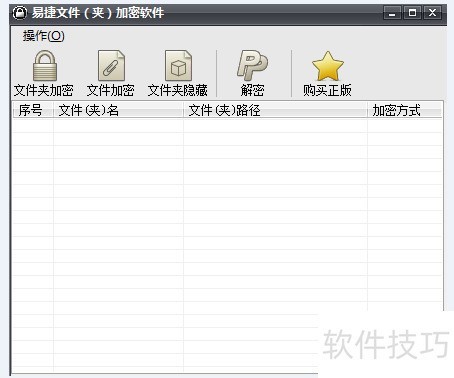
Task: Click the lock app icon in title bar
Action: 20,13
